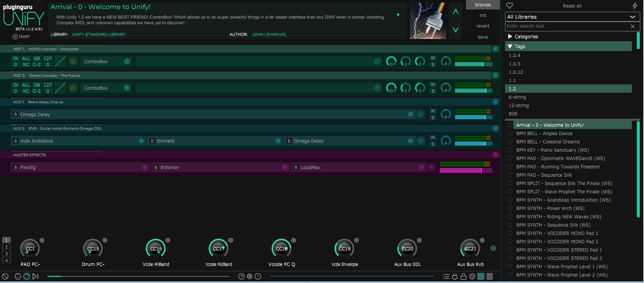Viewport: 644px width, 283px height.
Task: Toggle the lock icon in footer
Action: (x=463, y=276)
